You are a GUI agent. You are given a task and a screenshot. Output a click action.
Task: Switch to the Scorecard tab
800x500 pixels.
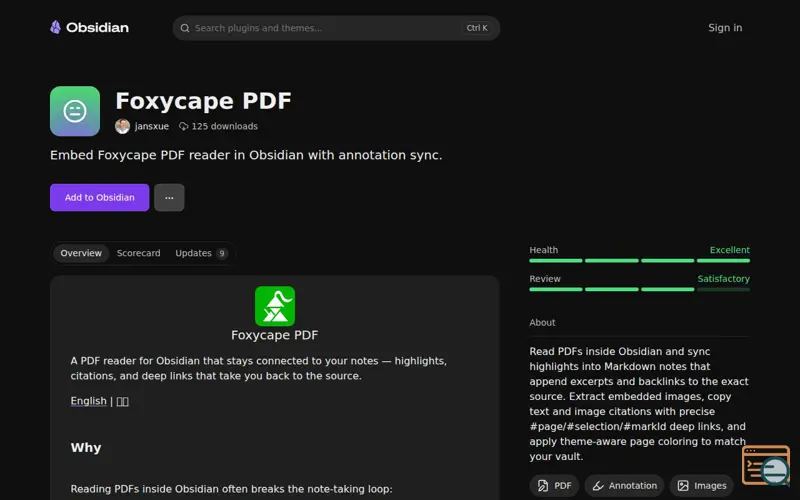pyautogui.click(x=138, y=253)
